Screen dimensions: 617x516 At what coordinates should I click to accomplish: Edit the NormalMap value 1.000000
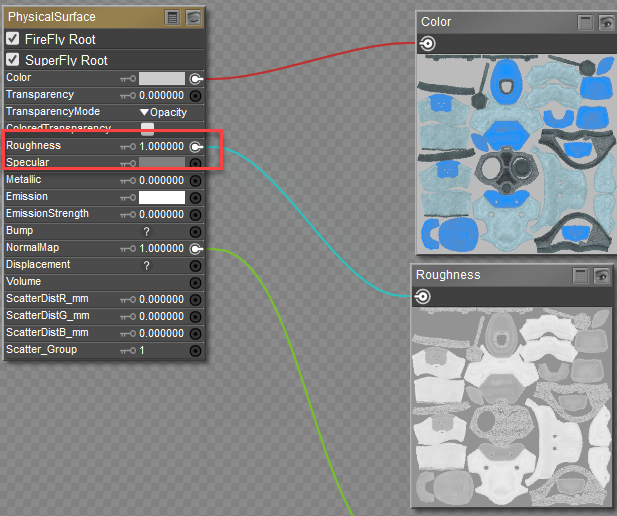pos(161,248)
